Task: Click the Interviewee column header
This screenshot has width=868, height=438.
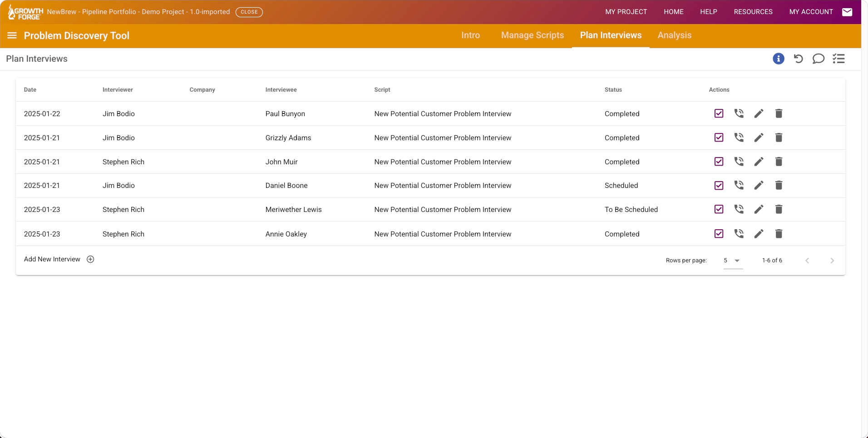Action: click(x=281, y=90)
